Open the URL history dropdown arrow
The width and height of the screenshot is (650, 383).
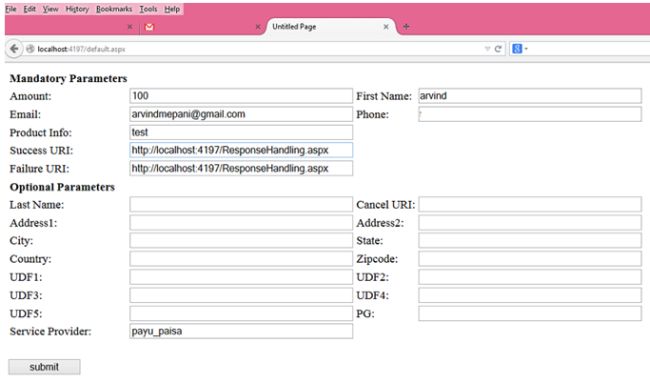tap(487, 49)
